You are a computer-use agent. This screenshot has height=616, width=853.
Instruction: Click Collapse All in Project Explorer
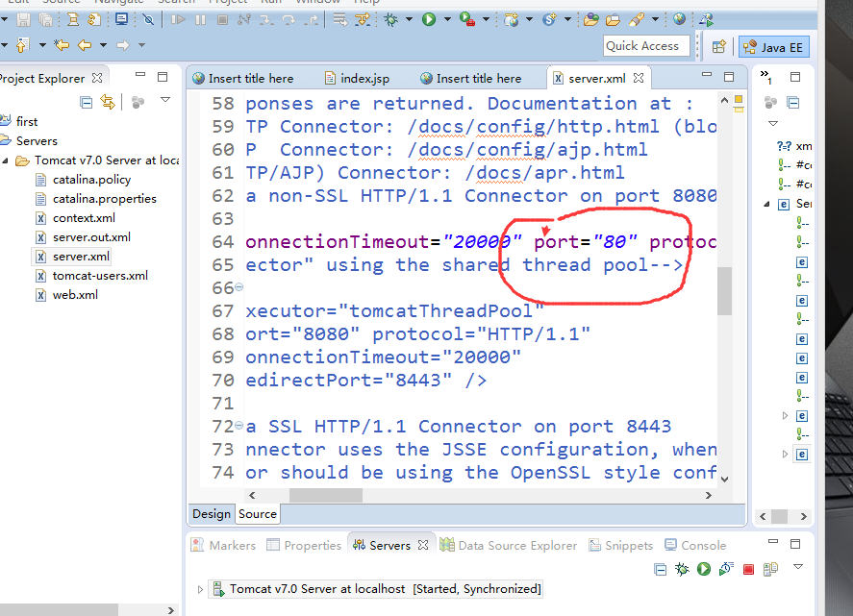pyautogui.click(x=86, y=102)
